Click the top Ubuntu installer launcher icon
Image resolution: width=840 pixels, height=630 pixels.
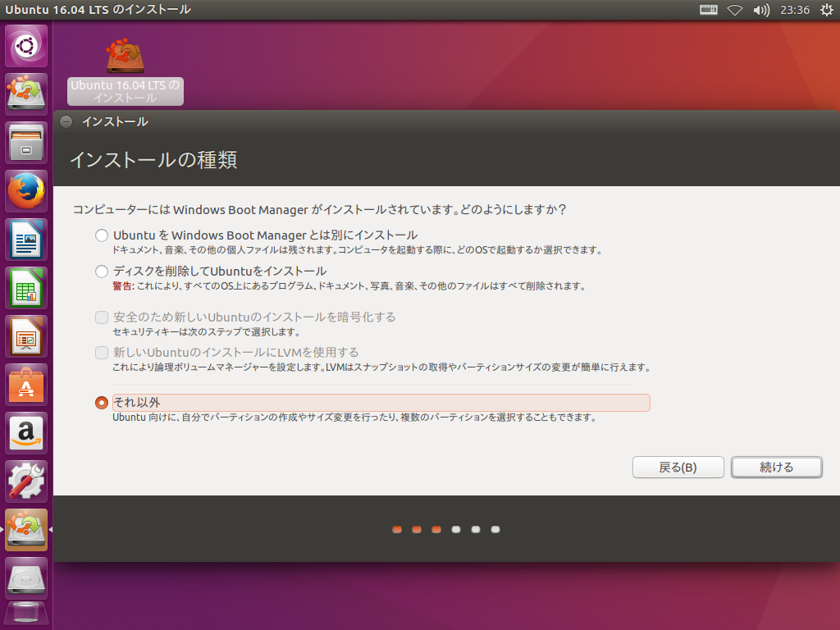(26, 94)
